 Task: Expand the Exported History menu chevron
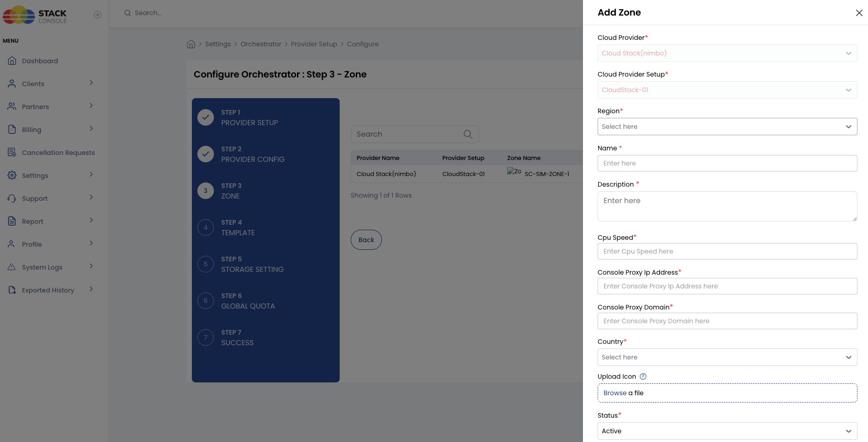click(91, 289)
